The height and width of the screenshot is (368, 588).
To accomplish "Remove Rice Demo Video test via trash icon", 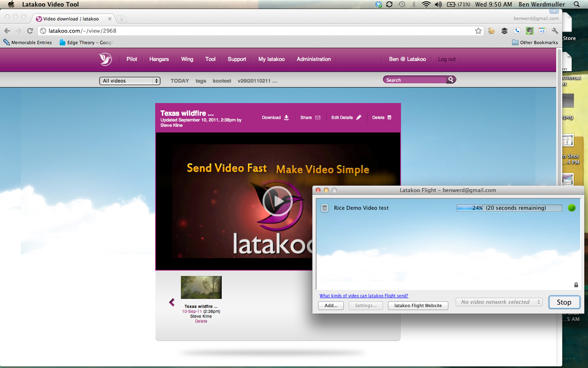I will (325, 208).
